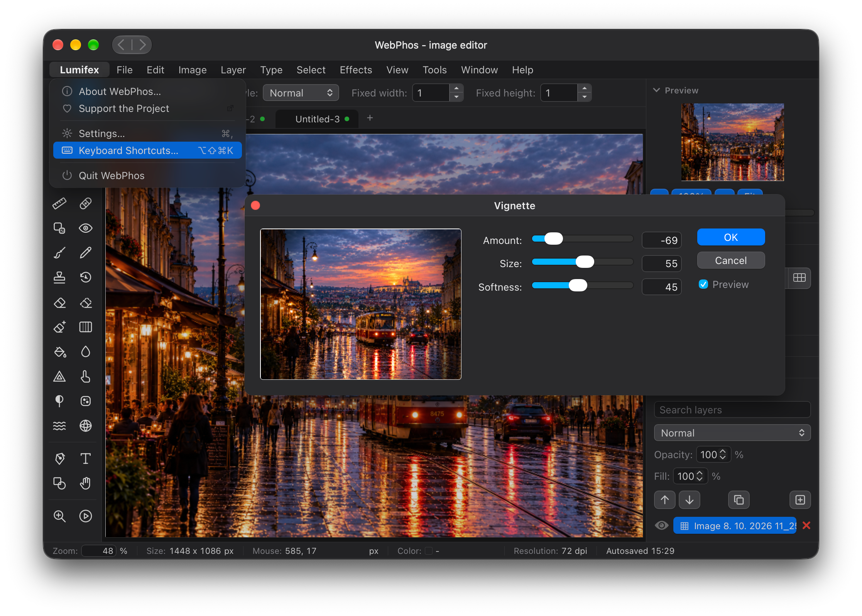The width and height of the screenshot is (862, 616).
Task: Add a new document tab with plus
Action: click(x=370, y=118)
